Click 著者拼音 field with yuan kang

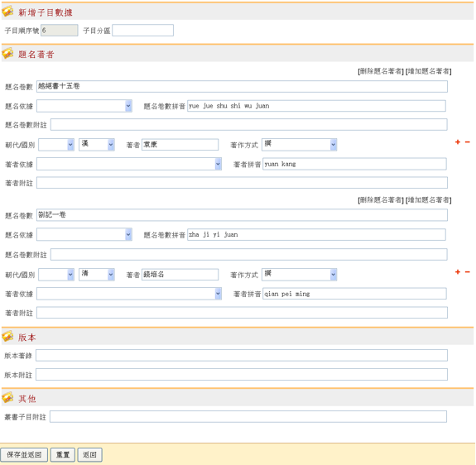point(354,164)
